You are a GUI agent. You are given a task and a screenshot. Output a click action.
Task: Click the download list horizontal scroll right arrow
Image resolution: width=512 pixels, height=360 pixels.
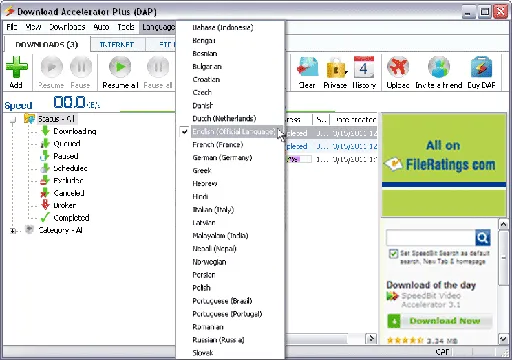tap(371, 339)
